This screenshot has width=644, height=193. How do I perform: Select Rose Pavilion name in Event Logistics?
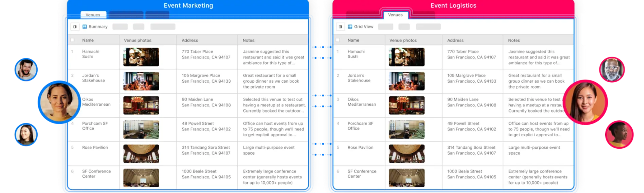click(x=361, y=148)
